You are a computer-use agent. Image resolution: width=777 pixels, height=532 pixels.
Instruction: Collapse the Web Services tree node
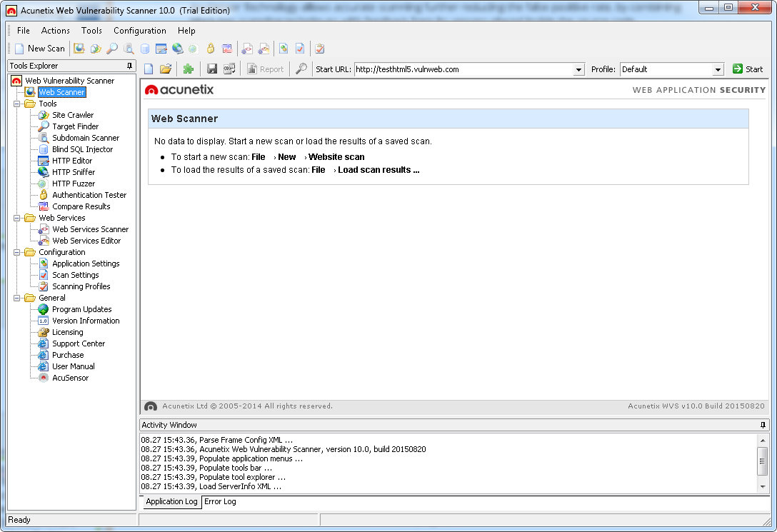(16, 218)
